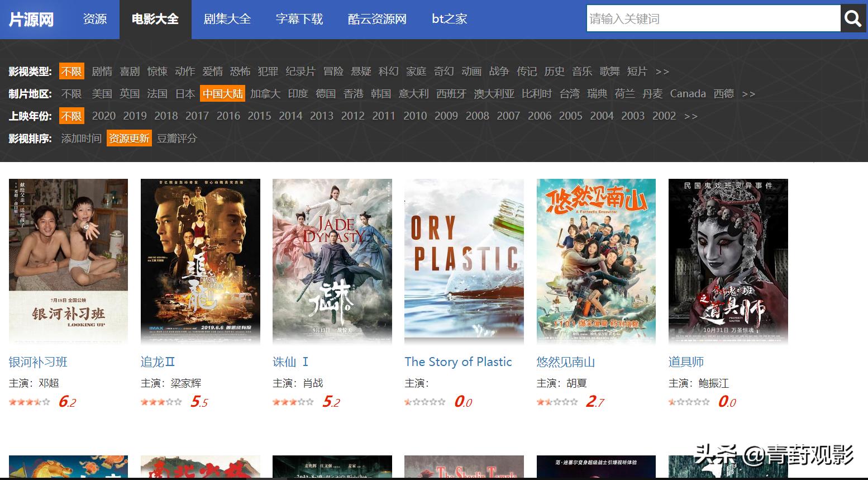Click star rating of The Story of Plastic
The height and width of the screenshot is (480, 868).
425,402
